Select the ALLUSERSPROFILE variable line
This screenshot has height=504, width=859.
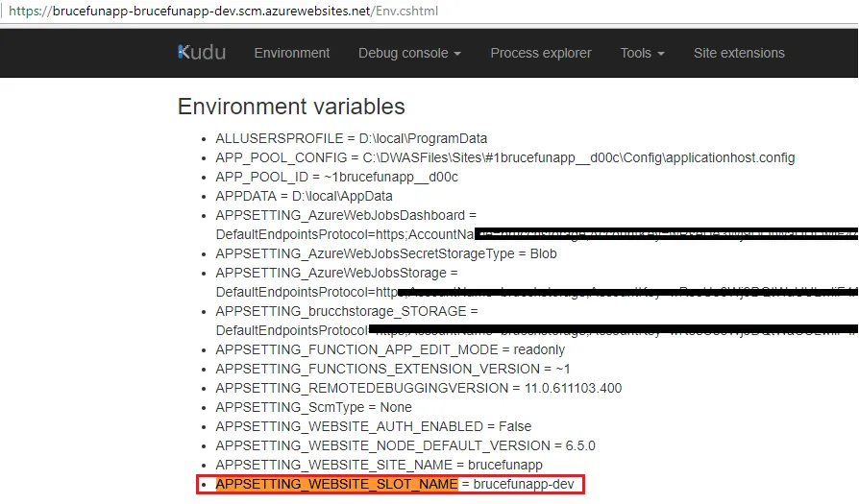click(351, 138)
